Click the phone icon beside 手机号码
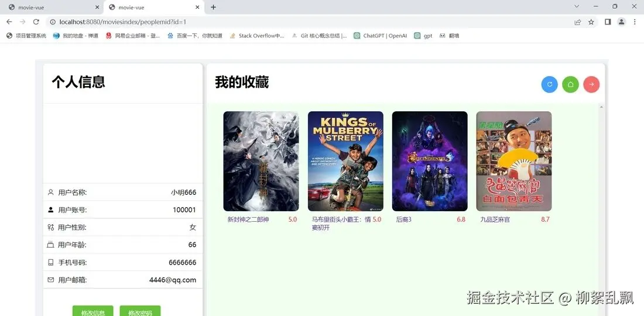 coord(51,262)
